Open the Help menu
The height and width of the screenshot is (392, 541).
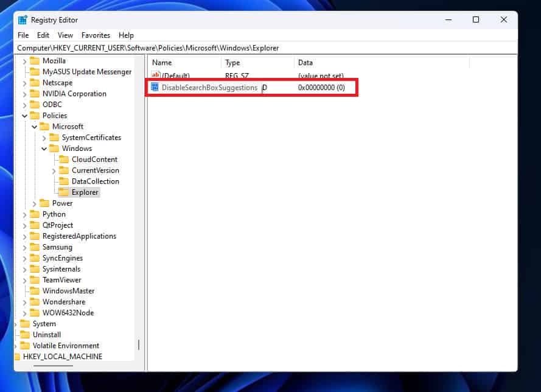pos(126,35)
